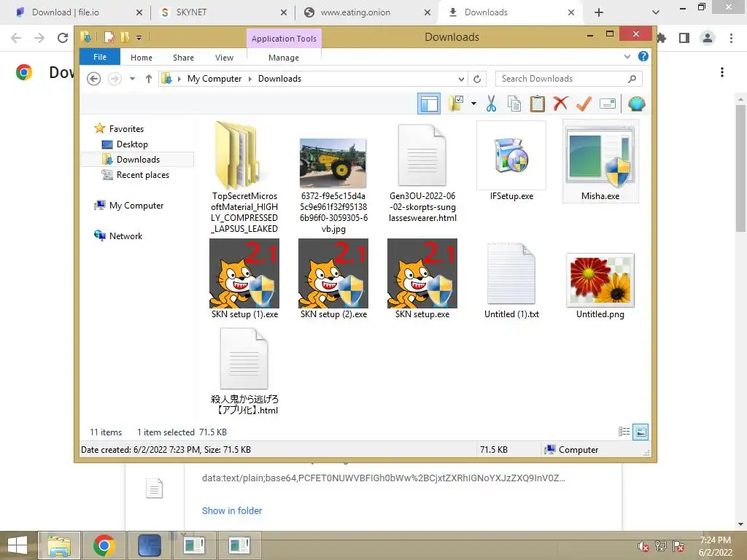Click My Computer in the address bar
The height and width of the screenshot is (560, 747).
(x=214, y=79)
